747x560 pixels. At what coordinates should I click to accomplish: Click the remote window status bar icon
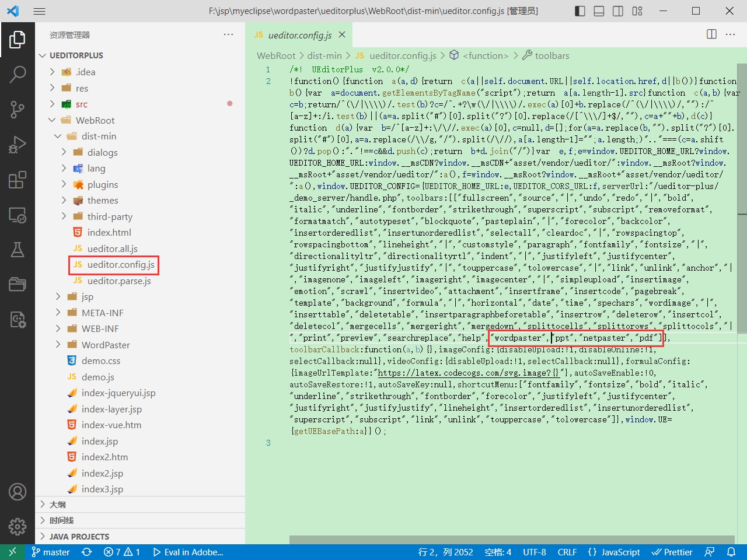point(12,552)
